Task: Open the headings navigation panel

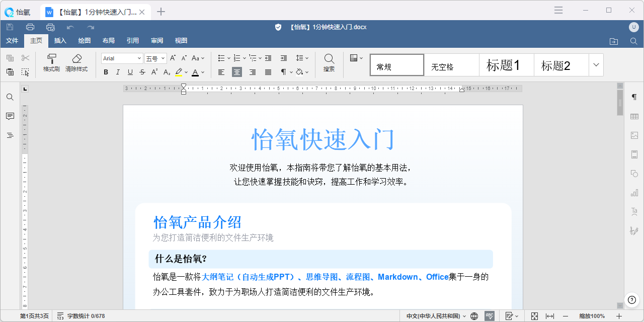Action: [x=10, y=135]
